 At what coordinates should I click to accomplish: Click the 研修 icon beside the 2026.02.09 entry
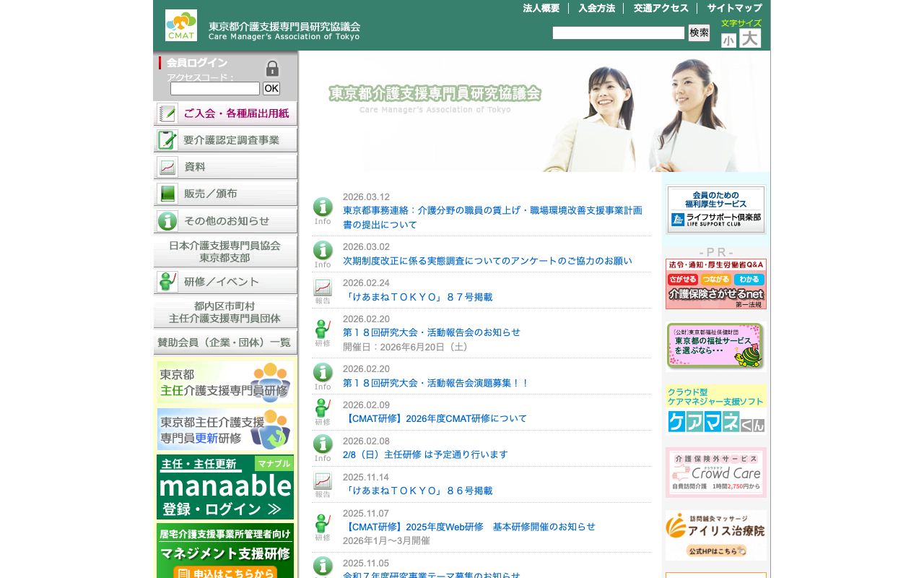point(322,409)
